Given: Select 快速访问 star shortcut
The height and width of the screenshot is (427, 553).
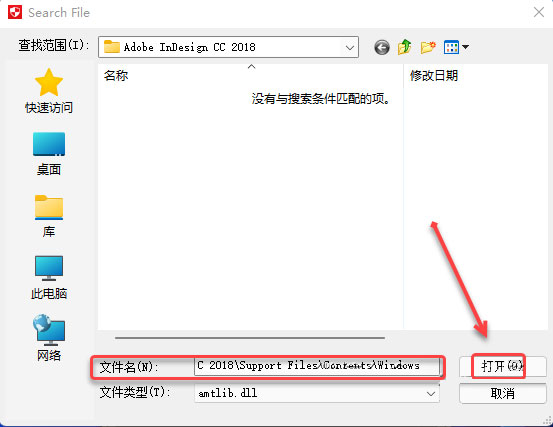Looking at the screenshot, I should [x=49, y=91].
